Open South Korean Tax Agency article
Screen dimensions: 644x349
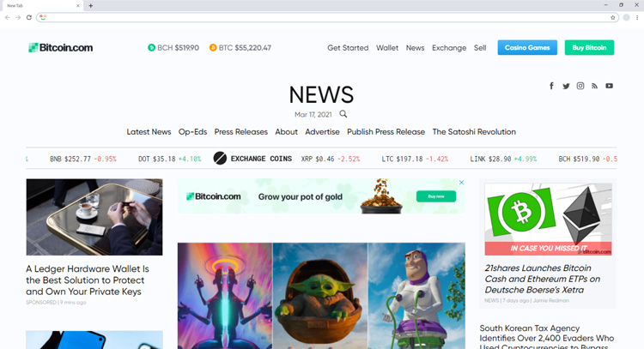point(547,337)
